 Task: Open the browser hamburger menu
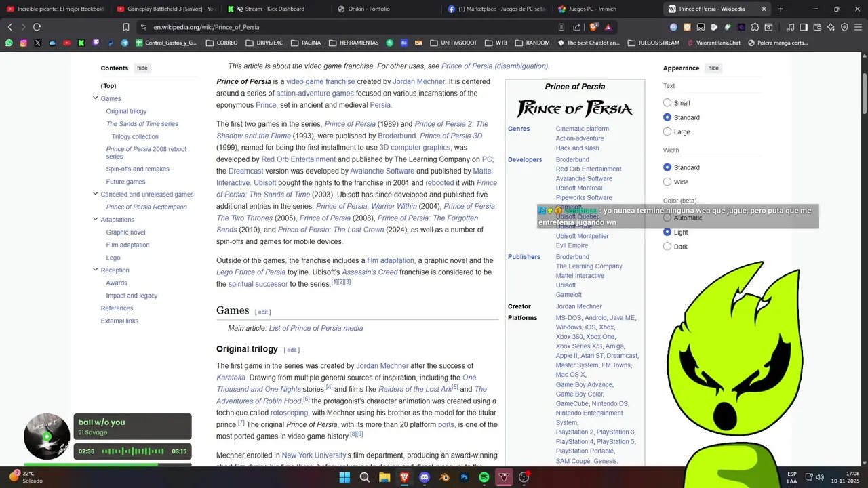(858, 27)
